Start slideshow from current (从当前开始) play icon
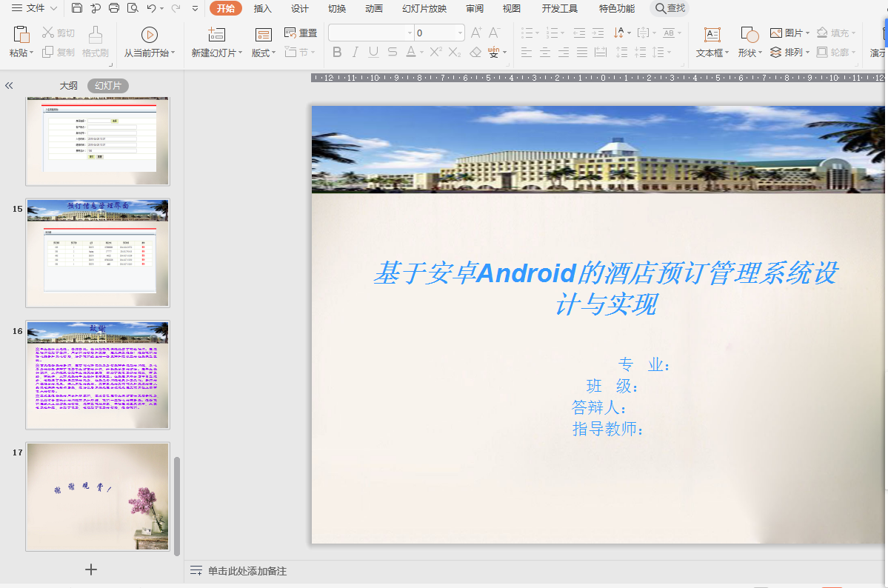 (149, 35)
